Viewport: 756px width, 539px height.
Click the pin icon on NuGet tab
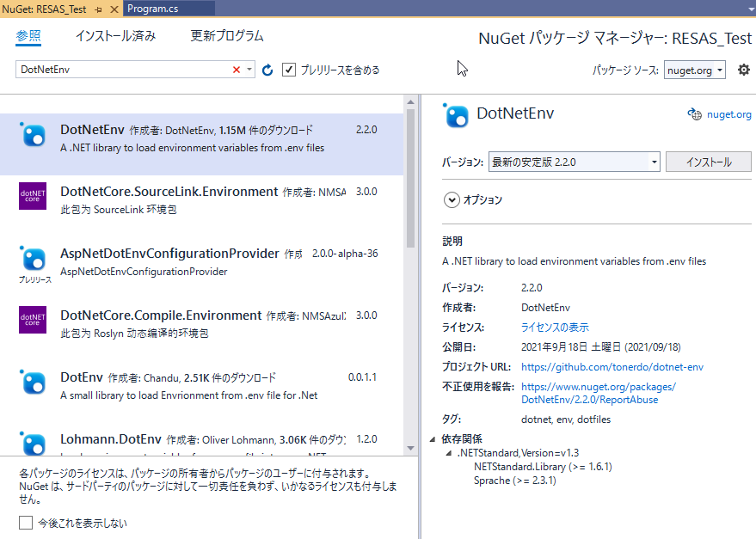[x=99, y=9]
